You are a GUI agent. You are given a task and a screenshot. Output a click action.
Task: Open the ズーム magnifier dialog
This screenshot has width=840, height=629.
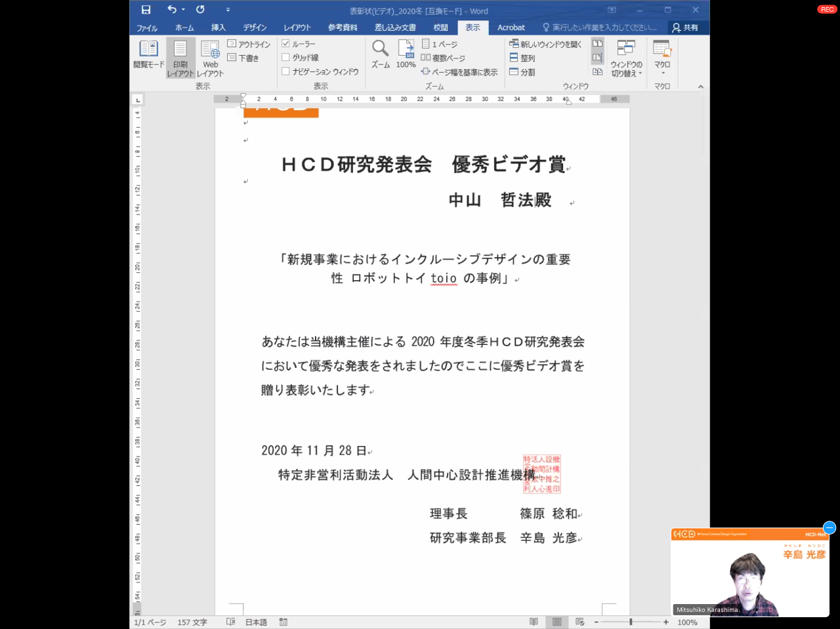click(x=381, y=54)
